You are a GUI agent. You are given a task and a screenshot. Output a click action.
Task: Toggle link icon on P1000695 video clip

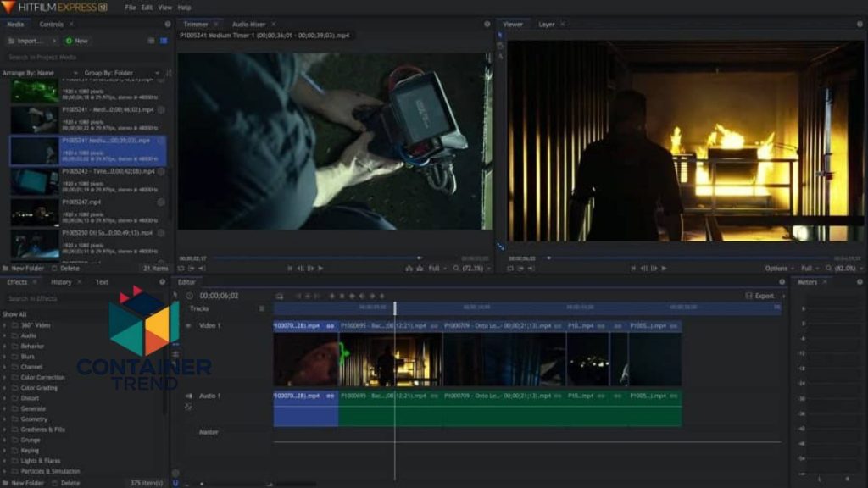tap(434, 326)
